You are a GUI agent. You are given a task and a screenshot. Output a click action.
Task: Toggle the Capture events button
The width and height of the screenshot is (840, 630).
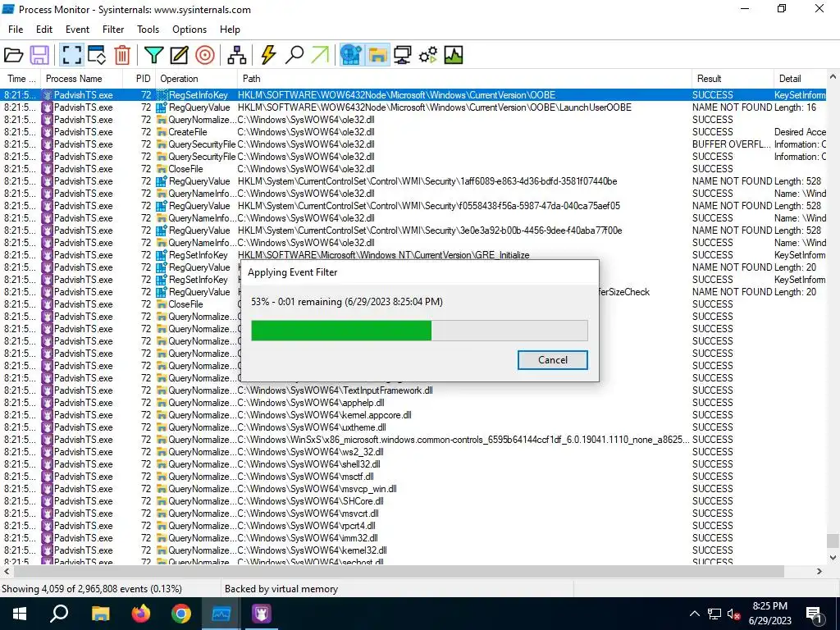(x=71, y=55)
